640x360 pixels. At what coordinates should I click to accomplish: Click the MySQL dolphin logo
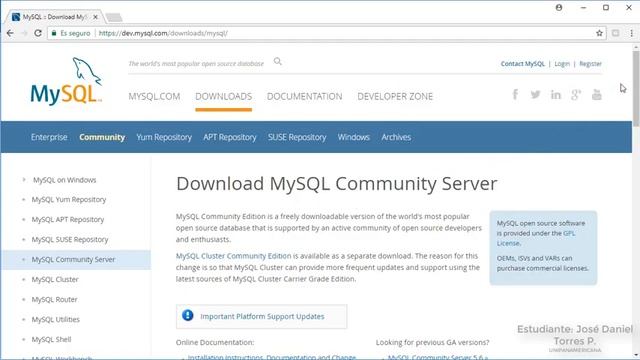(66, 81)
